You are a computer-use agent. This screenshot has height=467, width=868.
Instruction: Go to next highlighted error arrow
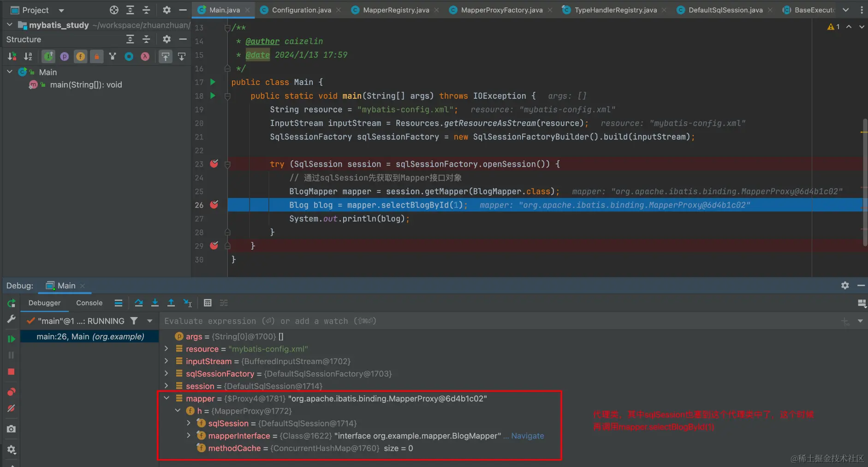(862, 27)
